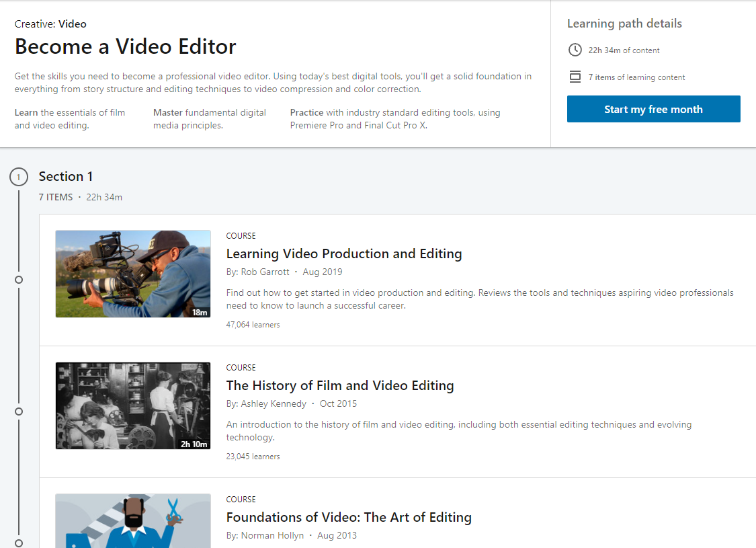Expand the Learning path details panel

[624, 23]
